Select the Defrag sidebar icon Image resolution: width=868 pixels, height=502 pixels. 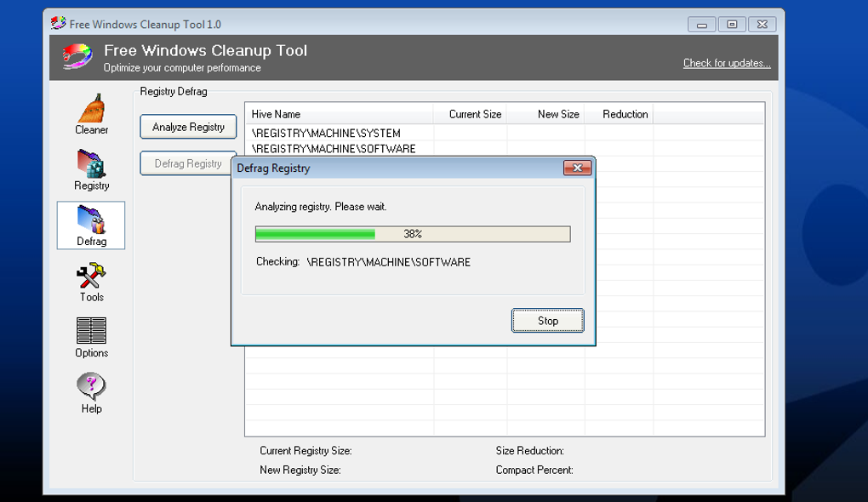[91, 225]
